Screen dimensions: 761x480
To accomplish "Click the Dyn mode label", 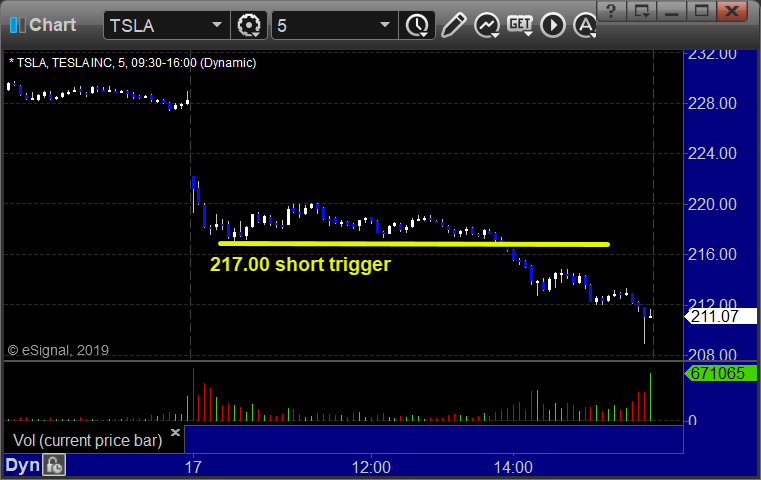I will [x=22, y=465].
